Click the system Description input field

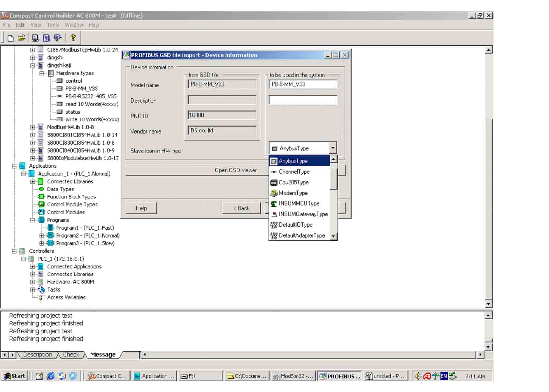303,100
